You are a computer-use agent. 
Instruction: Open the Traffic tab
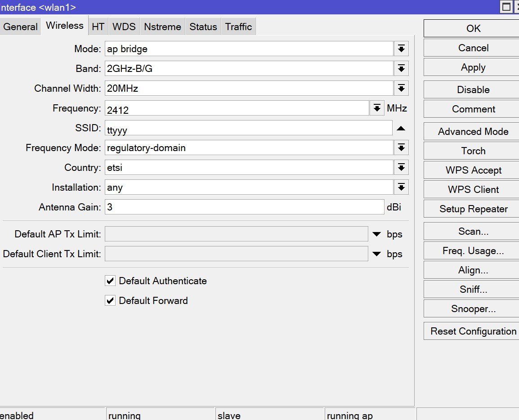tap(238, 27)
